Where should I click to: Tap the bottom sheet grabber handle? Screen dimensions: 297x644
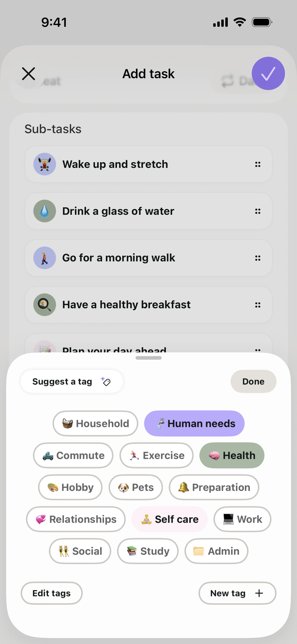(x=148, y=358)
